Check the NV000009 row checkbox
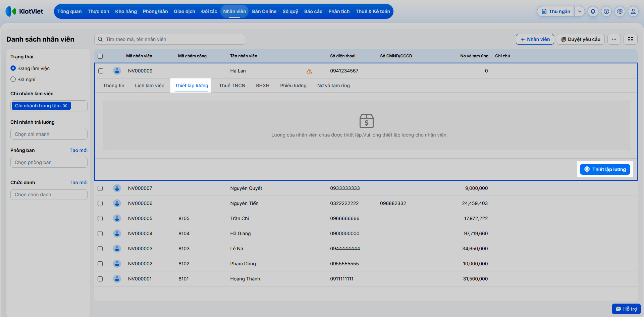Screen dimensions: 644x317 point(101,71)
